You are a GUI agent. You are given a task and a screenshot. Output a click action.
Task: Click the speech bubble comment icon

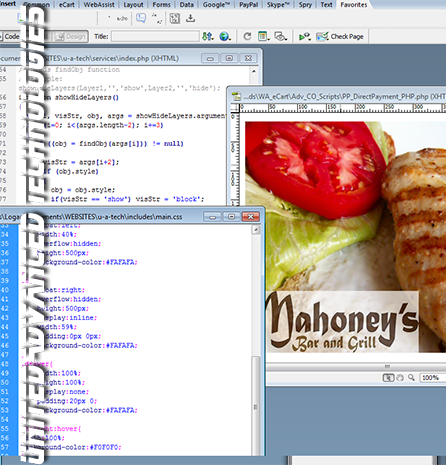(x=141, y=18)
